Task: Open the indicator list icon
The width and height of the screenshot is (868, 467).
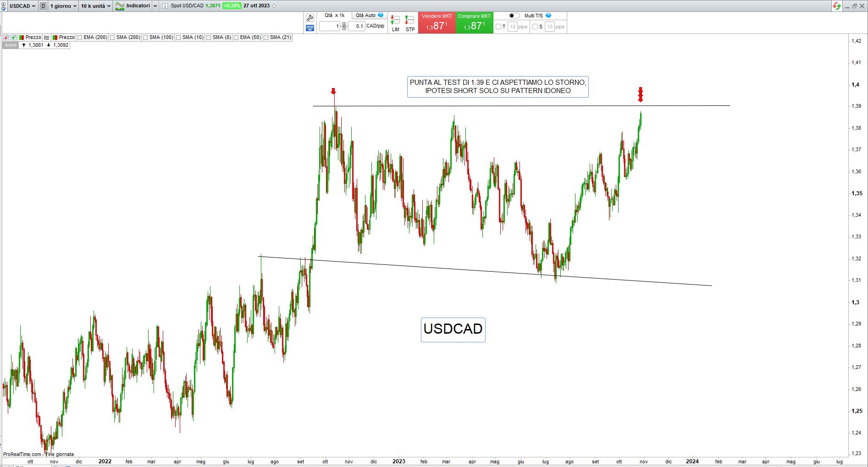Action: click(x=47, y=38)
